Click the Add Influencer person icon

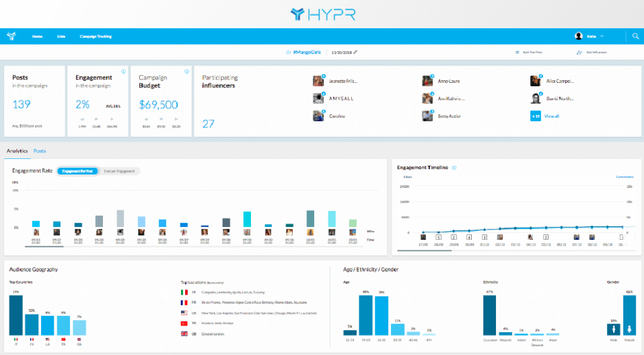point(579,53)
